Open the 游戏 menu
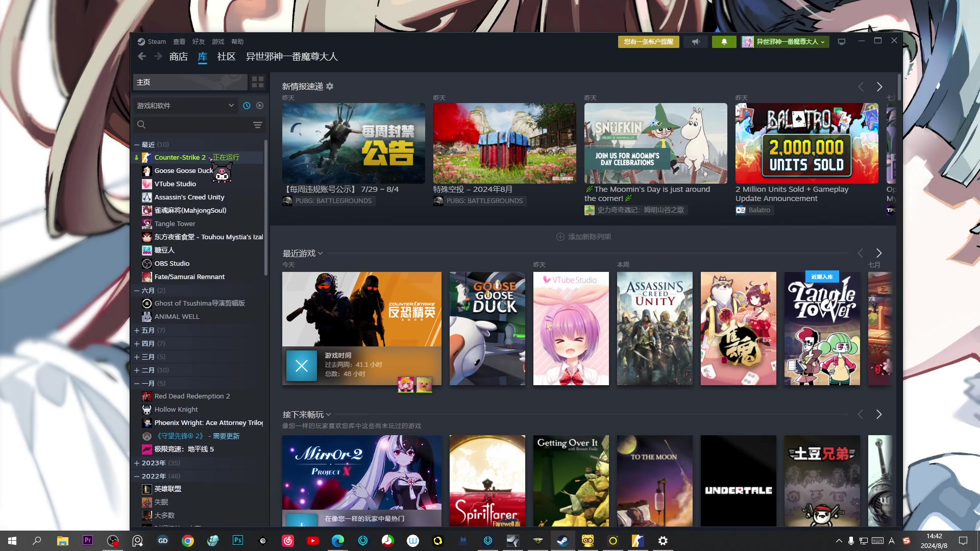The width and height of the screenshot is (980, 551). (x=218, y=42)
